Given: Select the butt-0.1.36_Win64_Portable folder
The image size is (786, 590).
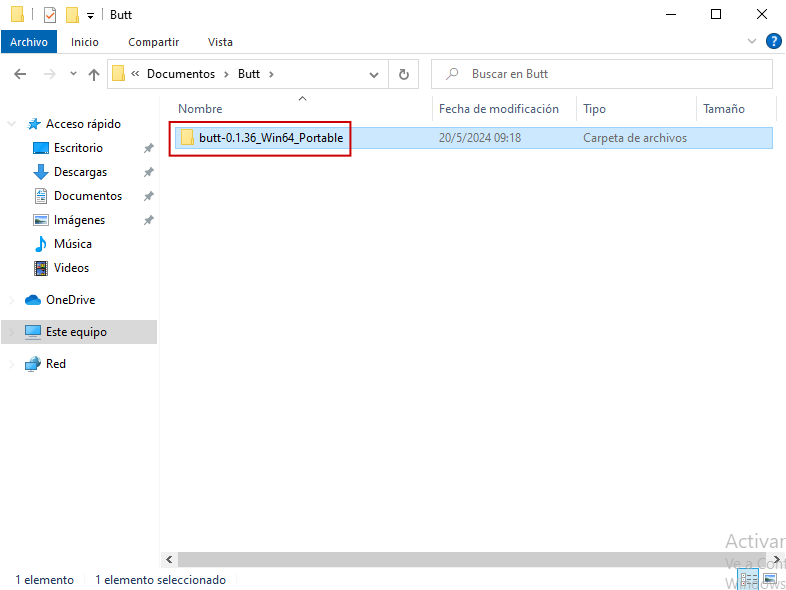Looking at the screenshot, I should (x=270, y=138).
